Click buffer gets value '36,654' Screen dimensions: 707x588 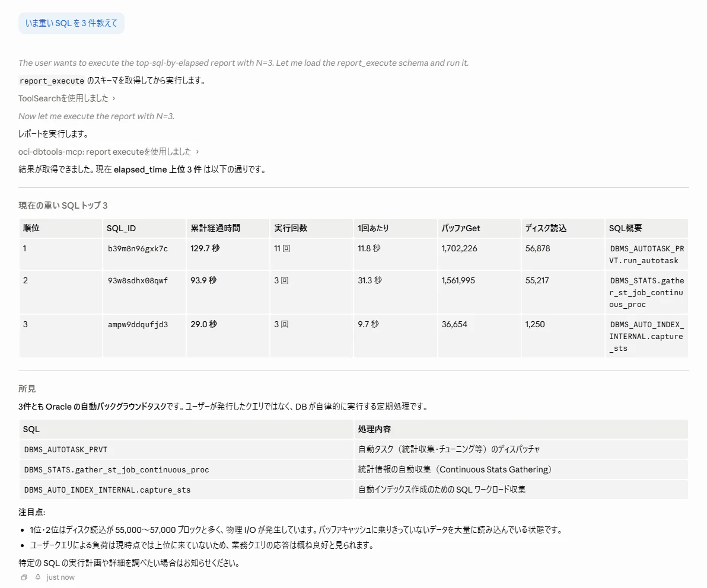click(454, 324)
